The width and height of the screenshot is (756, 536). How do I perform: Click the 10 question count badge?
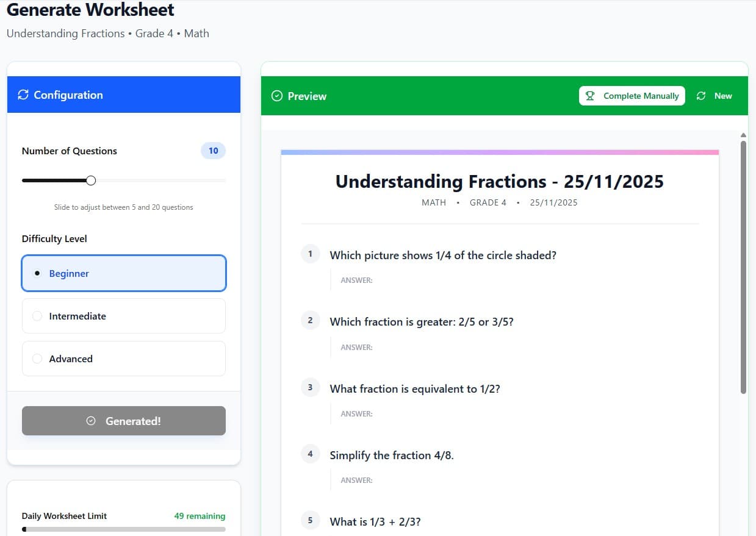click(213, 151)
